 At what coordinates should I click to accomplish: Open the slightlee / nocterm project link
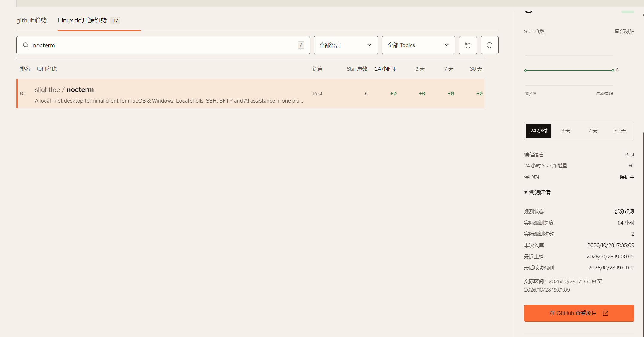(x=64, y=89)
